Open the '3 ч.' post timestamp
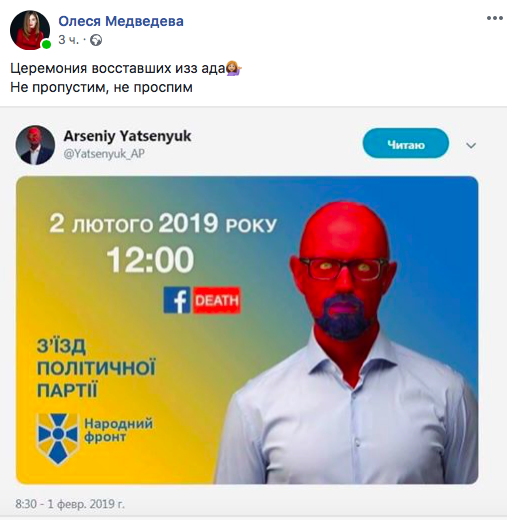Screen dimensions: 507x520 pyautogui.click(x=69, y=40)
